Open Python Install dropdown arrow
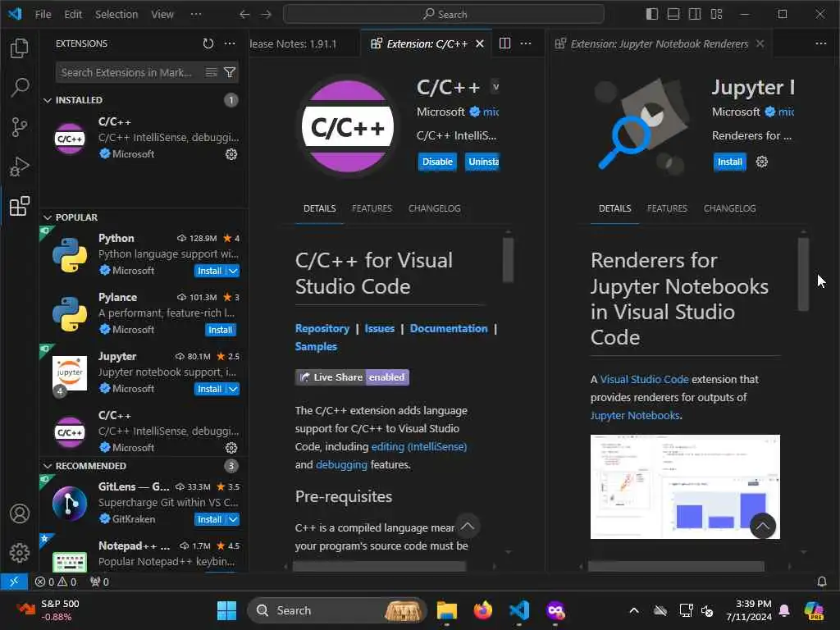This screenshot has height=630, width=840. click(233, 271)
